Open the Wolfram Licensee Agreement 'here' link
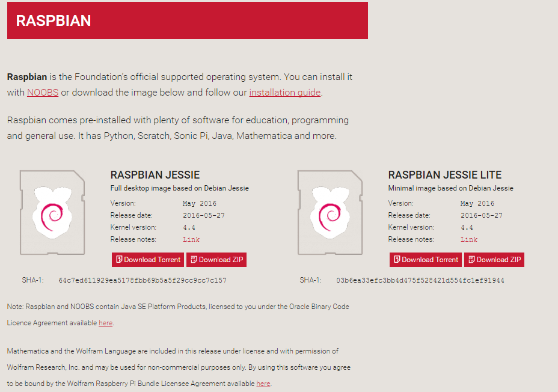Image resolution: width=558 pixels, height=392 pixels. coord(263,384)
